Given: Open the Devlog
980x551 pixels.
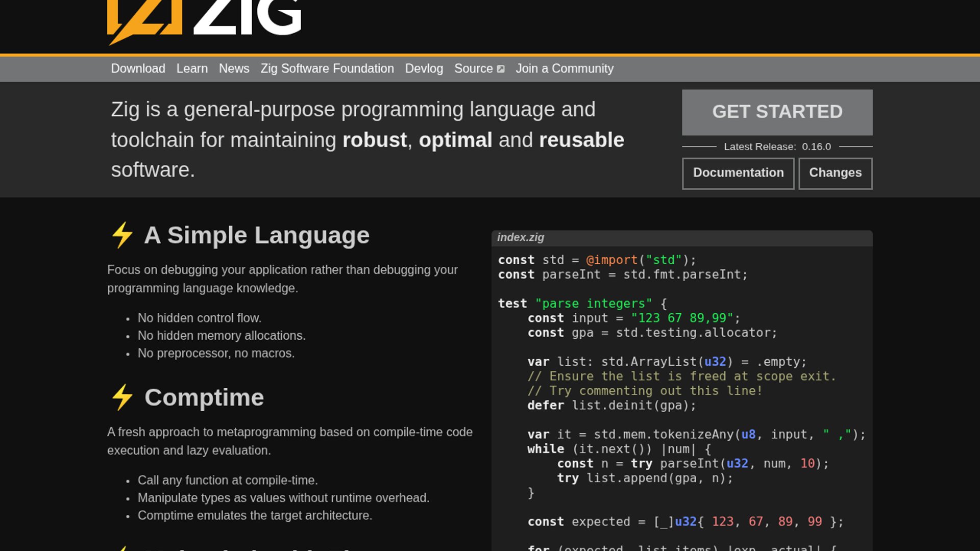Looking at the screenshot, I should (x=424, y=68).
